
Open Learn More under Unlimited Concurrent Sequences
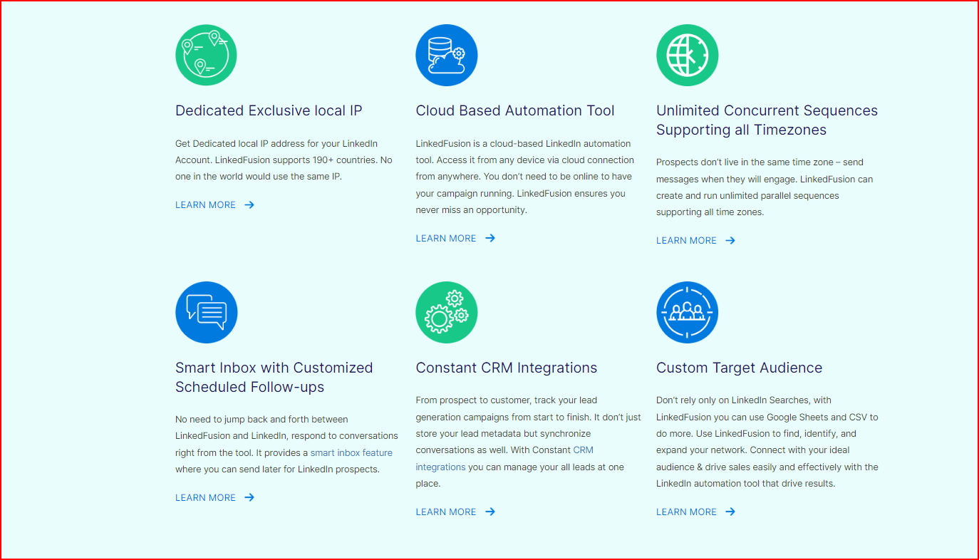coord(686,240)
